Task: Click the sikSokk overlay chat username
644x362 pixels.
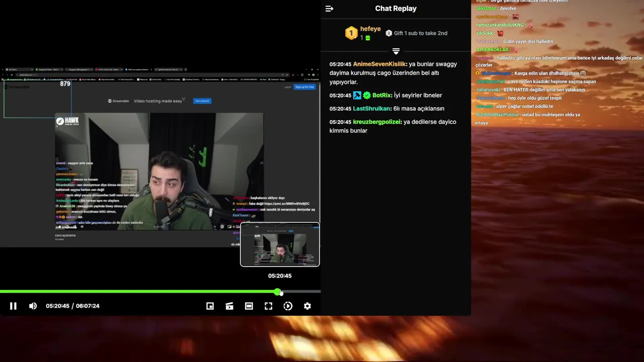Action: pos(485,33)
